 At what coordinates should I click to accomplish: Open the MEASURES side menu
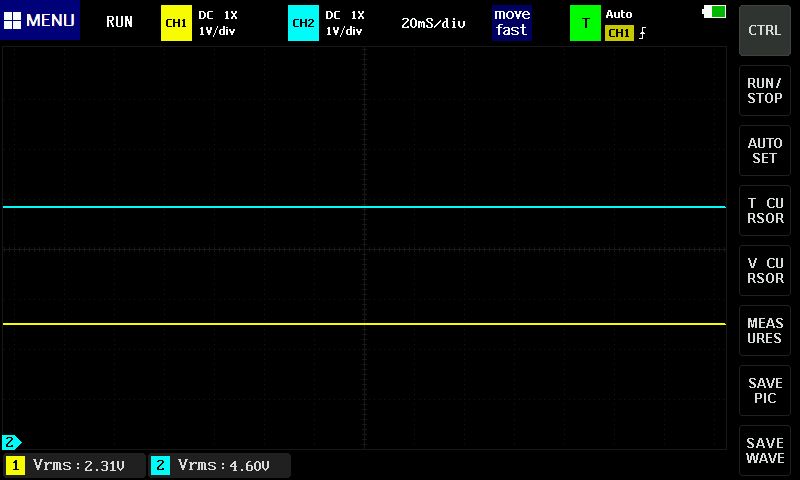pos(765,331)
